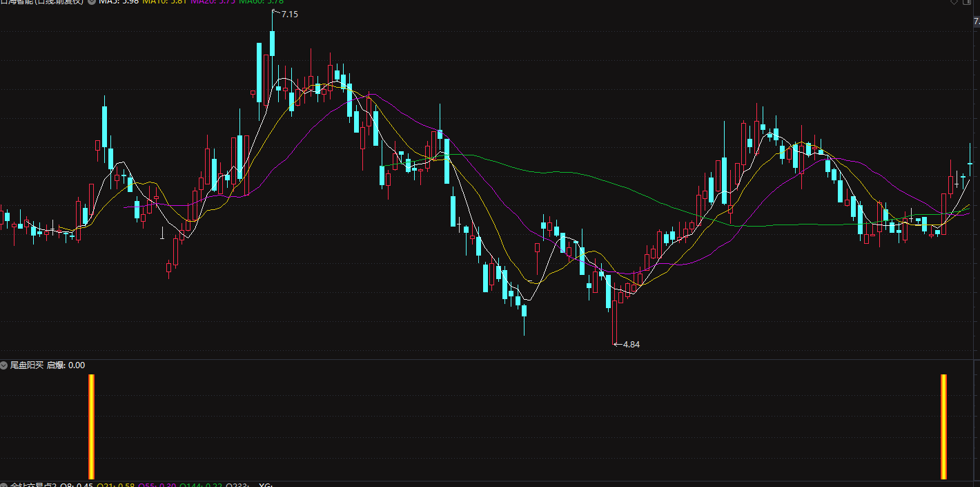Click the stock name title at top left
Viewport: 980px width, 487px height.
coord(41,2)
